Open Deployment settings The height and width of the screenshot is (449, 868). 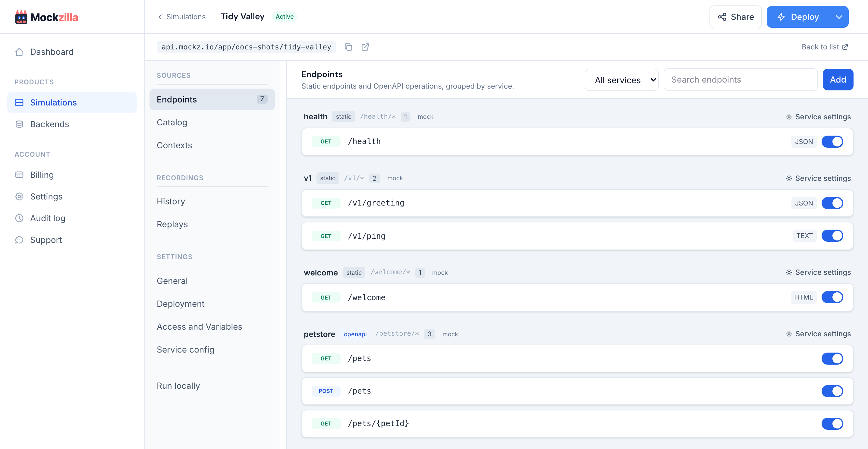coord(181,304)
